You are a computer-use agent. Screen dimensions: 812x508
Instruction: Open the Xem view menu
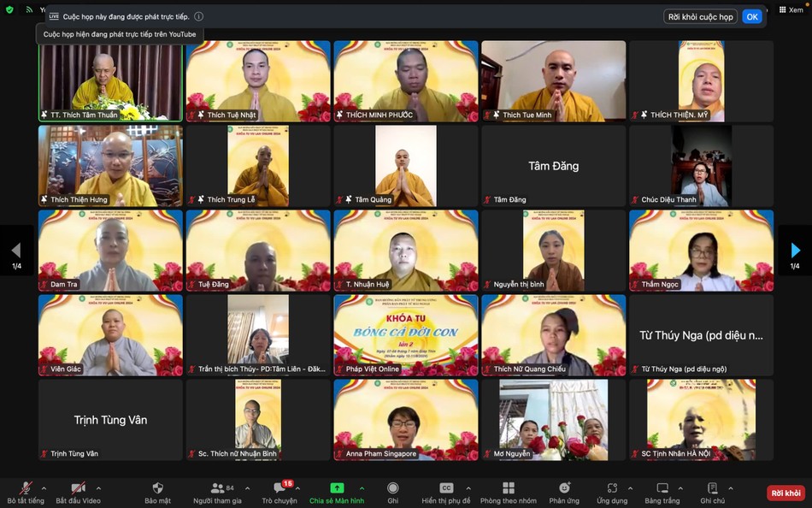(791, 9)
